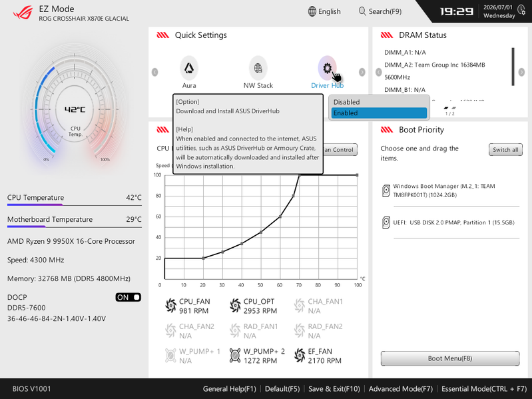Click the CPU_FAN fan icon
This screenshot has height=399, width=532.
point(170,305)
